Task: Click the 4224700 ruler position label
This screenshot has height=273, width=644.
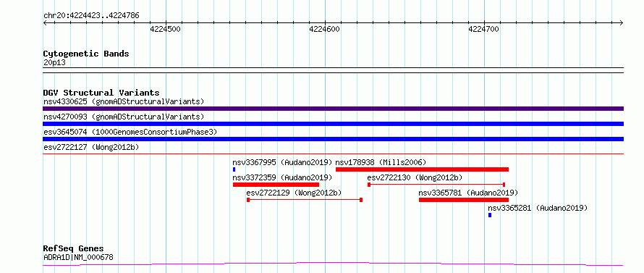Action: (x=484, y=29)
